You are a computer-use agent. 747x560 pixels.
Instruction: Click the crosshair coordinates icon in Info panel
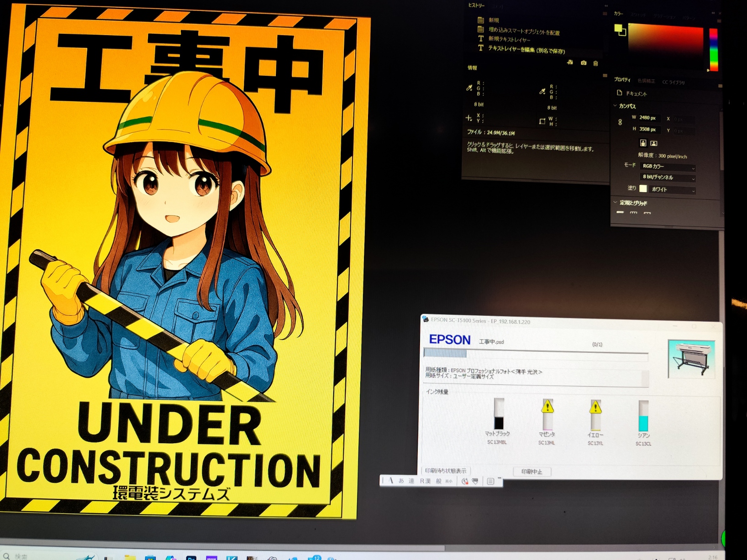[x=468, y=118]
